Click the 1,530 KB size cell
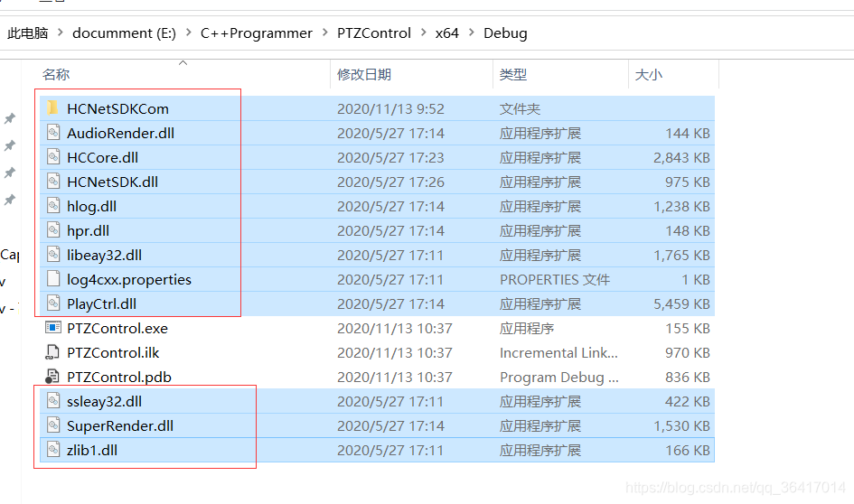 tap(681, 426)
